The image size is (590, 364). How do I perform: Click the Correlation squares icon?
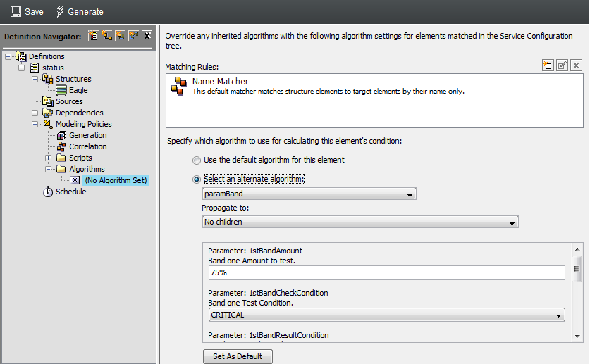point(61,146)
